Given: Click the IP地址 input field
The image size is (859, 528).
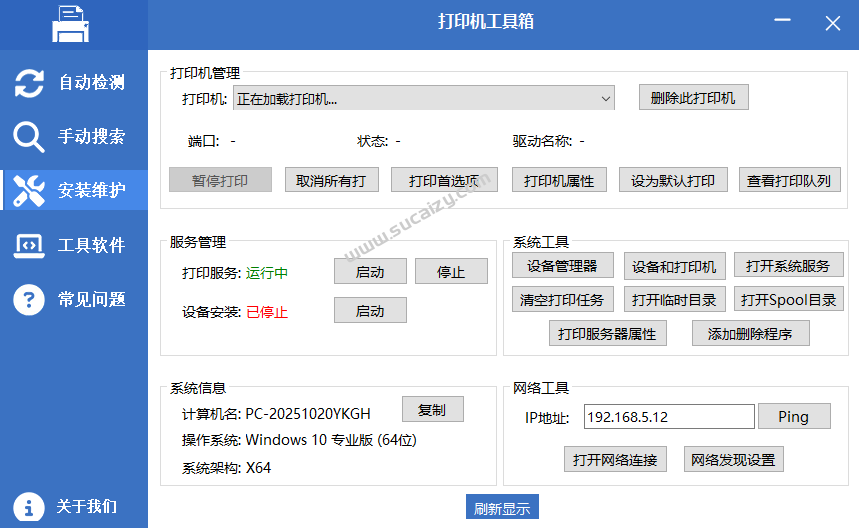Looking at the screenshot, I should [x=669, y=417].
